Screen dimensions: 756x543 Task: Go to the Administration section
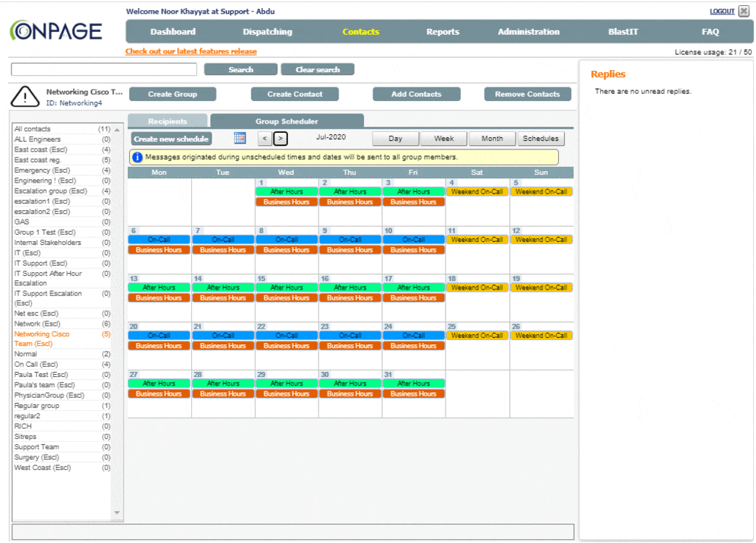tap(530, 32)
